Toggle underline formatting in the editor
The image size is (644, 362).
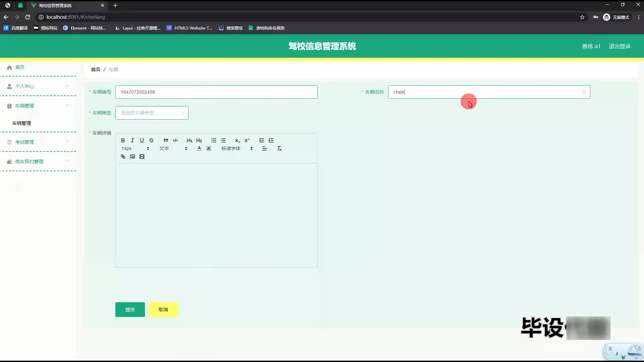tap(142, 140)
